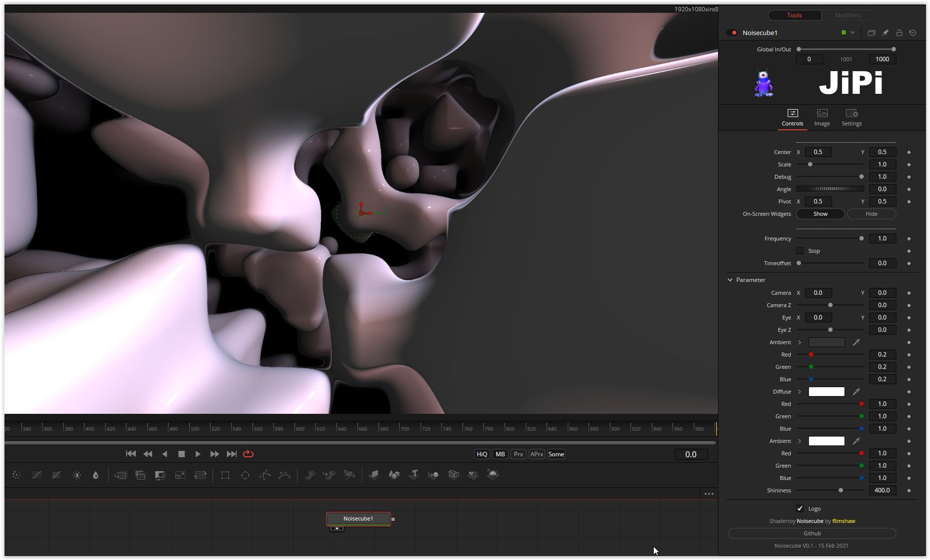Add a Blur (droplet) tool
The width and height of the screenshot is (930, 560).
click(96, 475)
